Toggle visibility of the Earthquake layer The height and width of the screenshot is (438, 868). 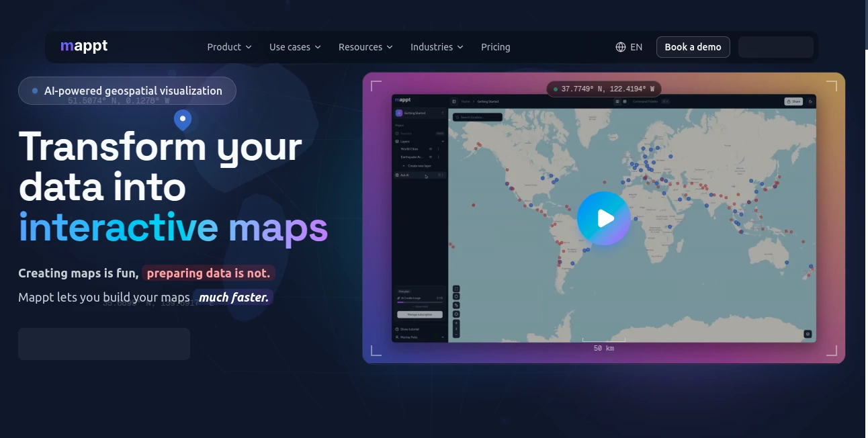(x=431, y=157)
